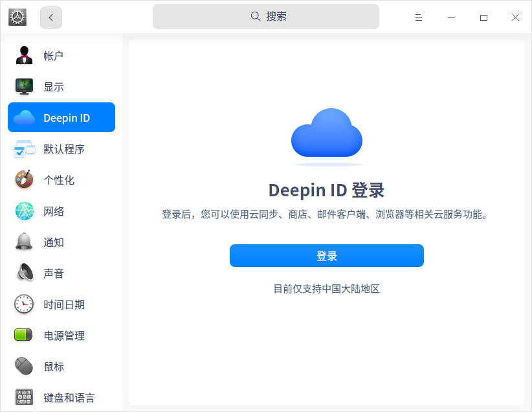Go back using the left arrow button
532x412 pixels.
51,17
